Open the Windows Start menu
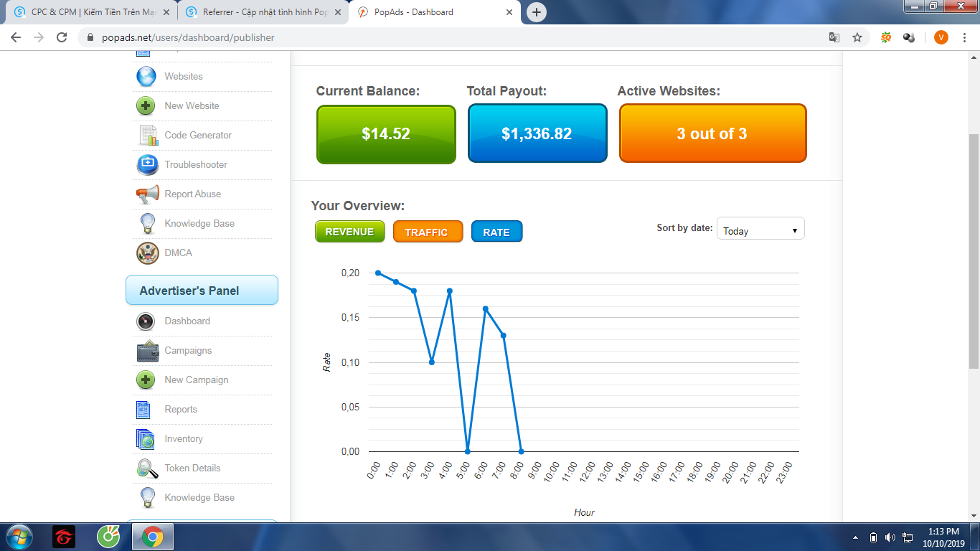Image resolution: width=980 pixels, height=551 pixels. pos(18,537)
